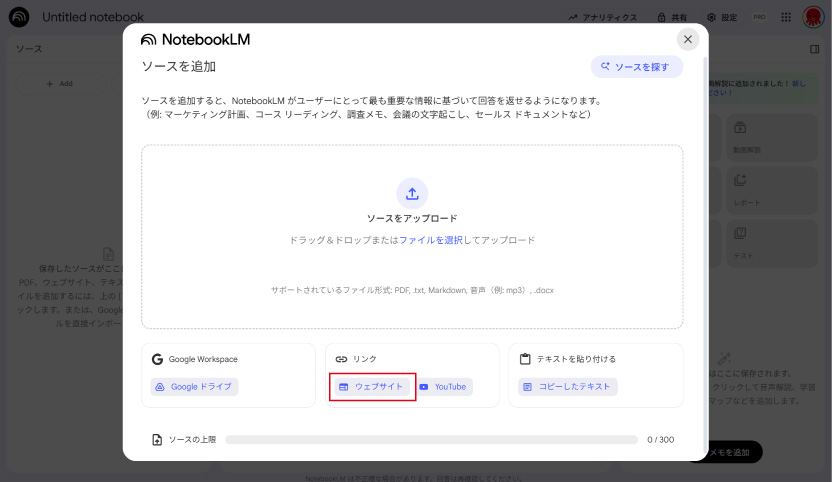Close the ソースを追加 dialog
This screenshot has width=832, height=482.
[x=687, y=39]
